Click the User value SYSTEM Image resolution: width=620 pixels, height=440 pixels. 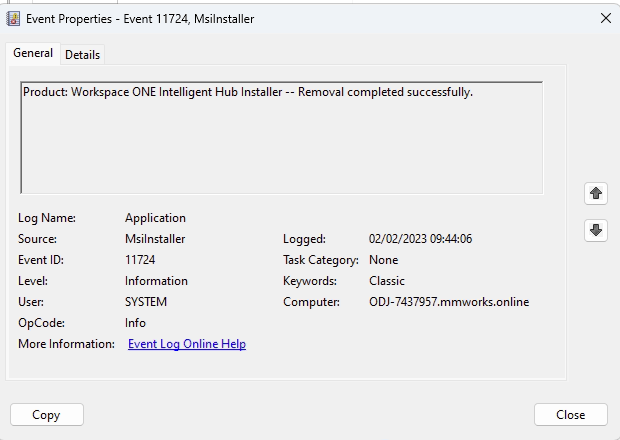point(146,302)
